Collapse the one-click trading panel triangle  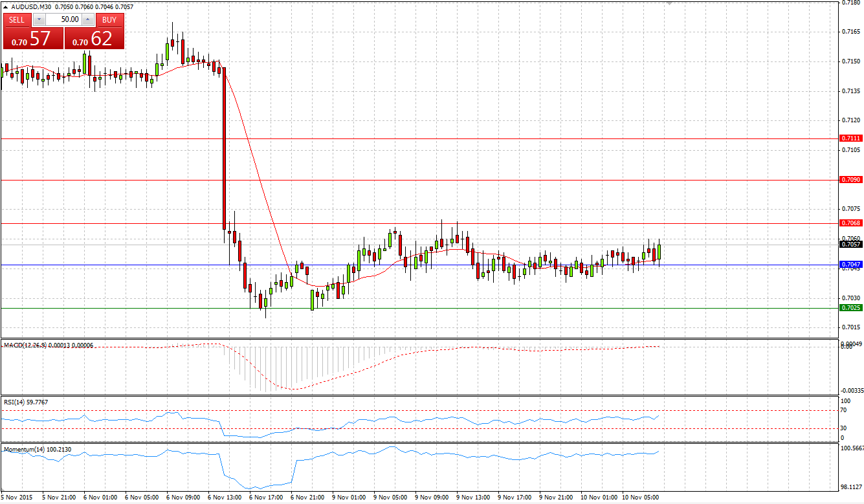[6, 6]
